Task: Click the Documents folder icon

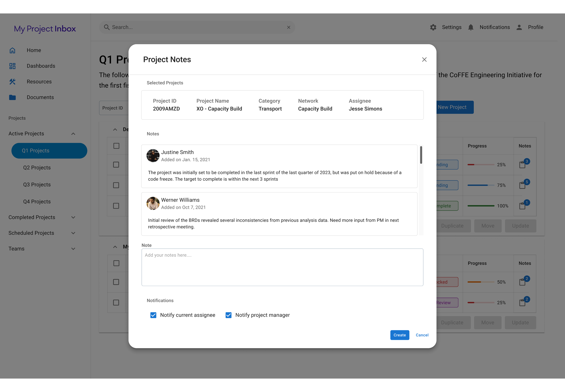Action: (12, 97)
